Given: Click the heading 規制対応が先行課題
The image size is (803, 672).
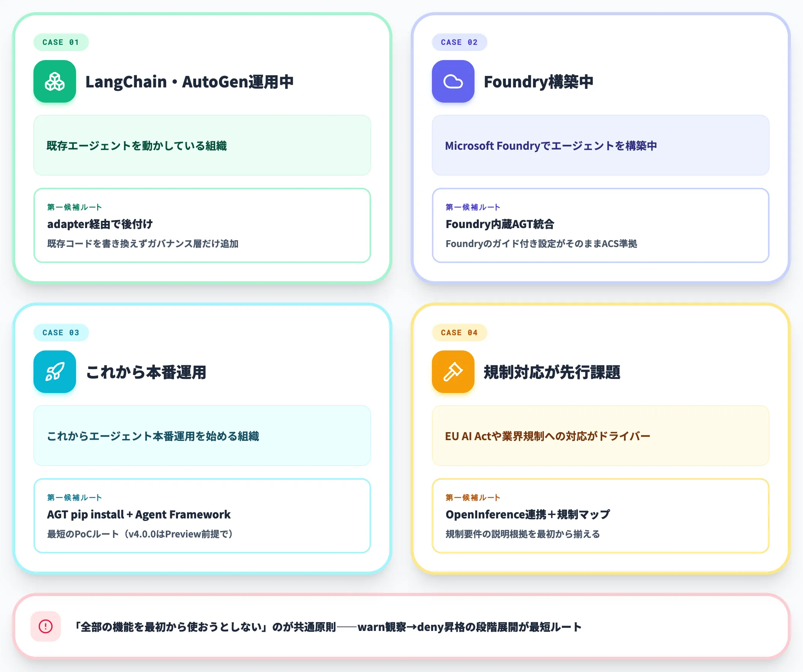Looking at the screenshot, I should click(552, 372).
